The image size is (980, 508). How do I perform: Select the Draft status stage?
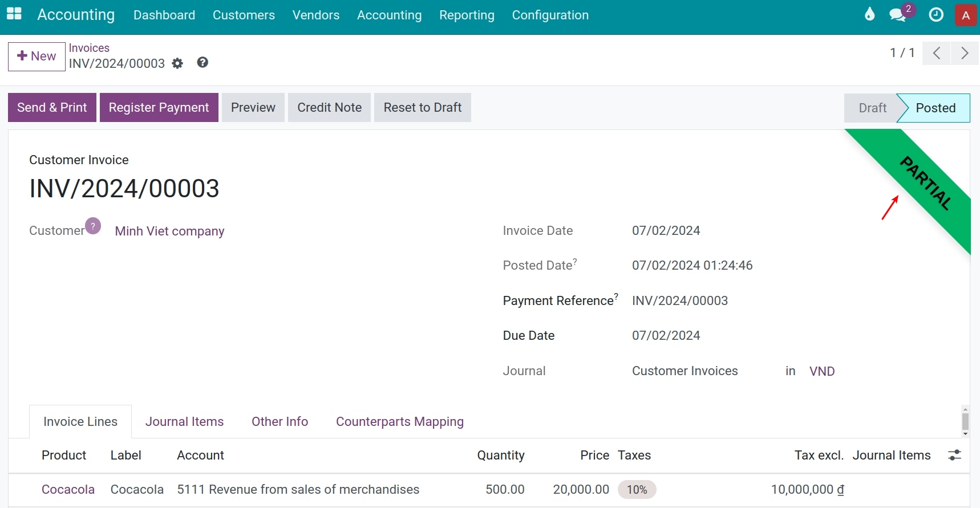[872, 108]
